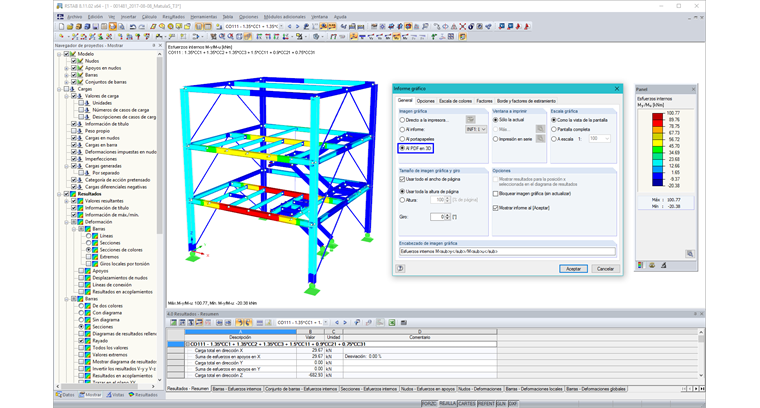Click left arrow in results table toolbar
760x408 pixels.
point(337,323)
